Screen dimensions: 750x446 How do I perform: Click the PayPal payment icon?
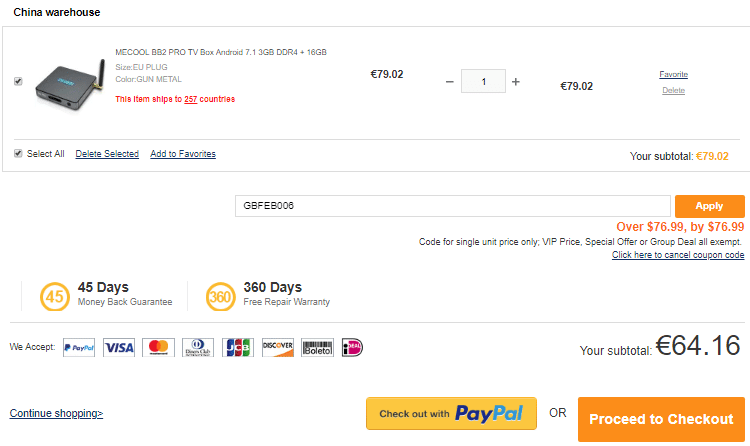point(79,348)
